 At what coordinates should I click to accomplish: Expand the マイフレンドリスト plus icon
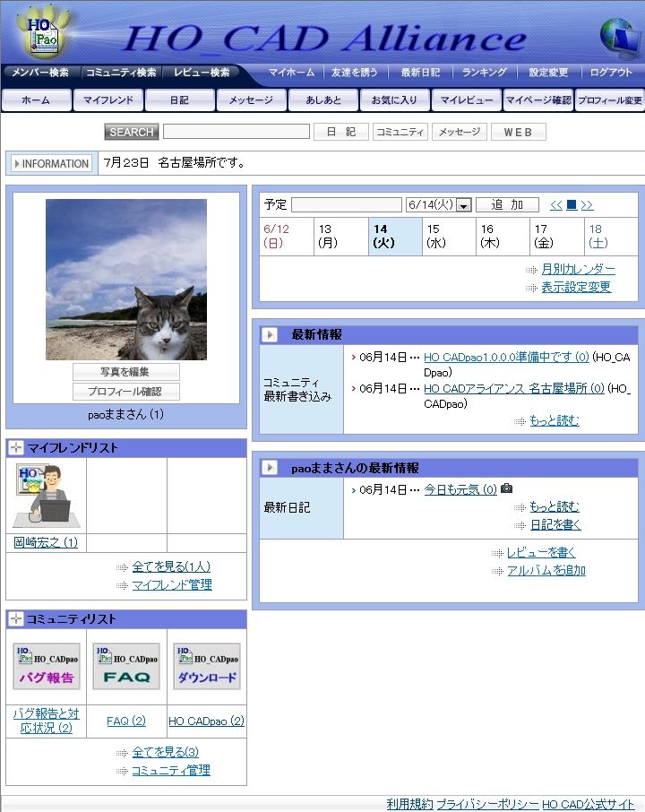coord(16,447)
